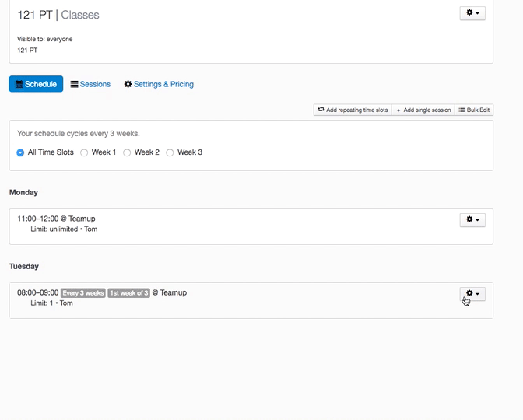Select the Week 3 radio button
523x420 pixels.
(170, 152)
